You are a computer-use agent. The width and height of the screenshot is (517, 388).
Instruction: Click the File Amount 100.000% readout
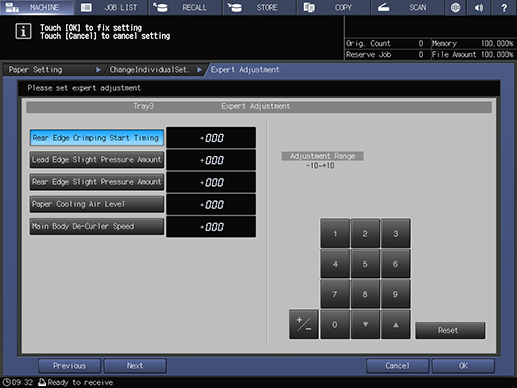pos(473,55)
